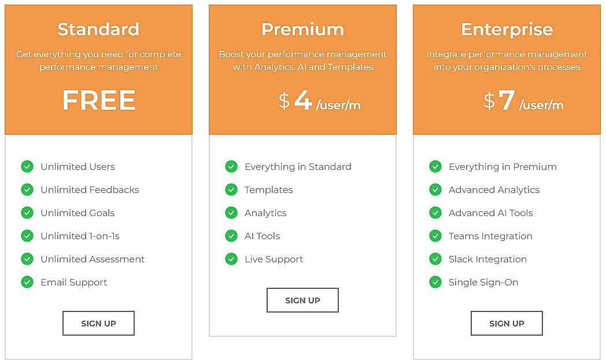Screen dimensions: 606x364
Task: Click the Everything in Premium feature row
Action: pos(502,166)
